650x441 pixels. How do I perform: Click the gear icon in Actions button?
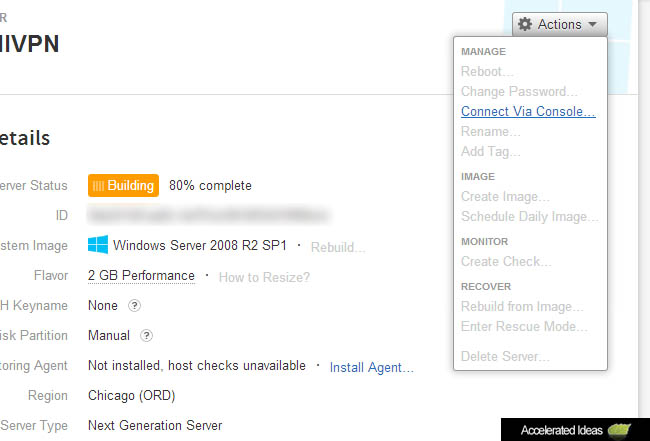[525, 24]
